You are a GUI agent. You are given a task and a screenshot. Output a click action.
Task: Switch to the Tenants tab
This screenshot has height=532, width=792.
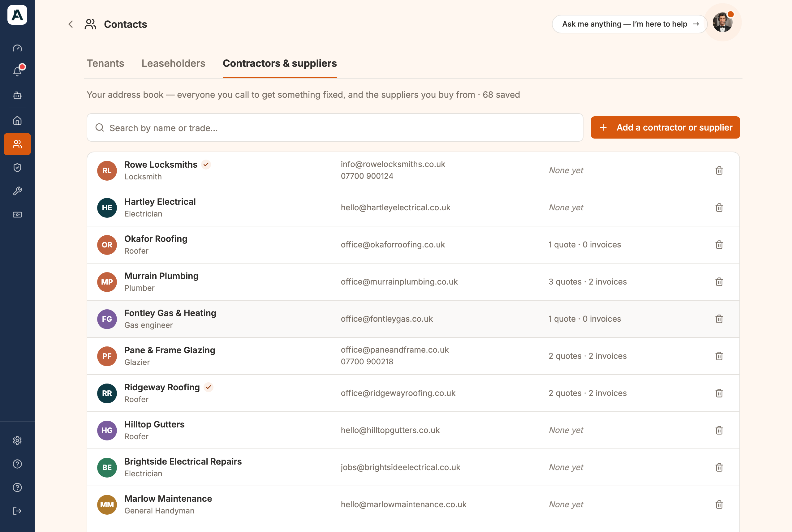105,63
